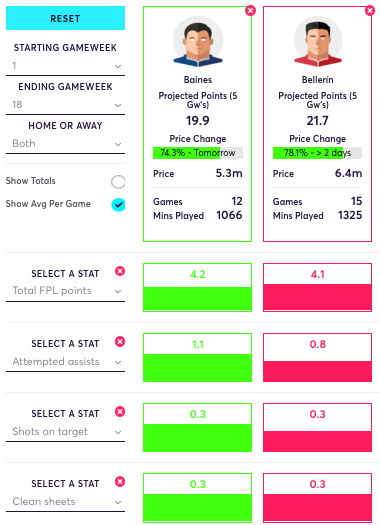Remove Baines from the comparison

tap(250, 11)
